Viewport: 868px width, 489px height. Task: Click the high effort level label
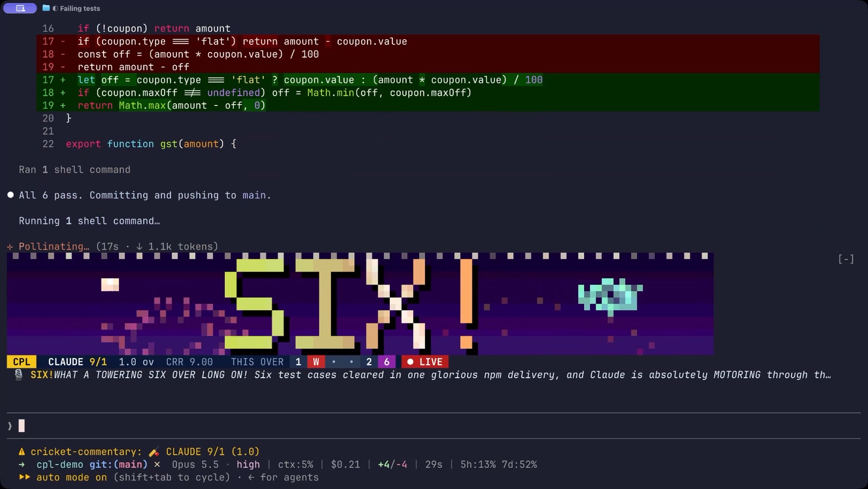pyautogui.click(x=248, y=465)
